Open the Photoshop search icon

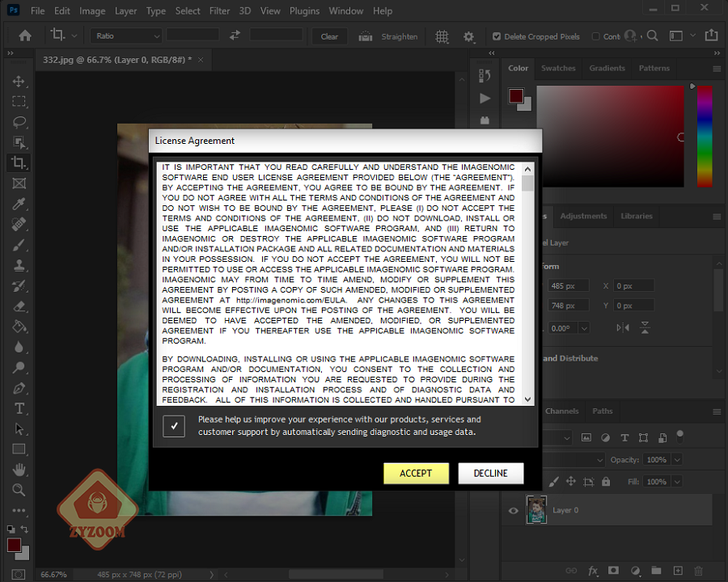[x=652, y=36]
